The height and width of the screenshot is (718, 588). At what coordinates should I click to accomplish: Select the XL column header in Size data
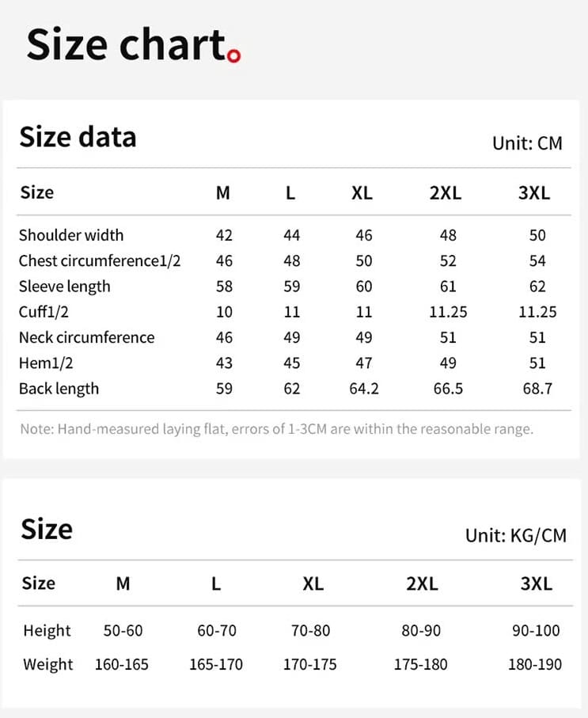(362, 193)
